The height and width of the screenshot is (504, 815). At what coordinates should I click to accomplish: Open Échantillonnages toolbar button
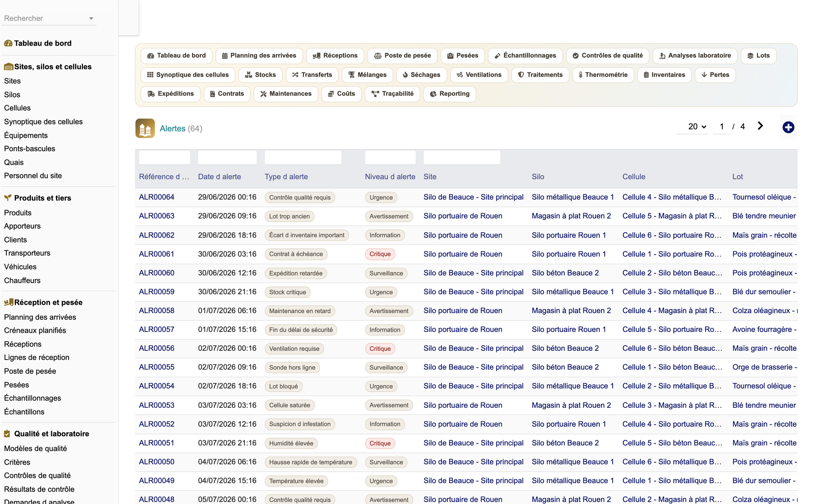(x=525, y=56)
